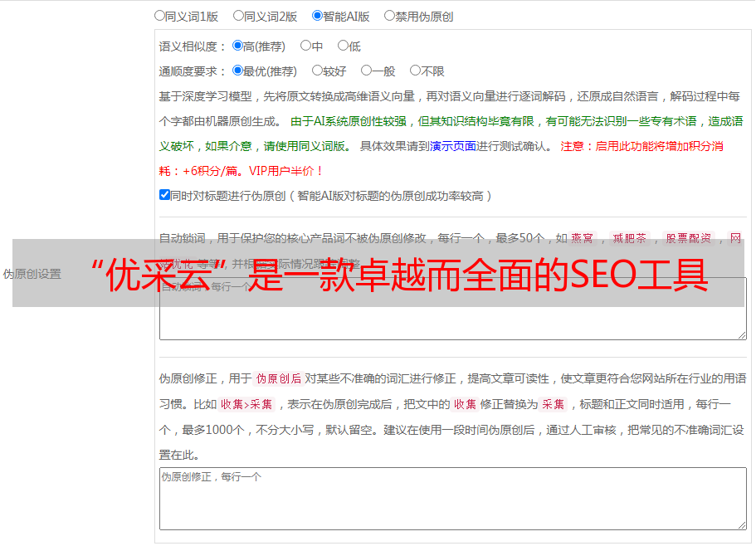The height and width of the screenshot is (546, 756).
Task: Click into the 伪原创修正 text area
Action: [x=453, y=499]
